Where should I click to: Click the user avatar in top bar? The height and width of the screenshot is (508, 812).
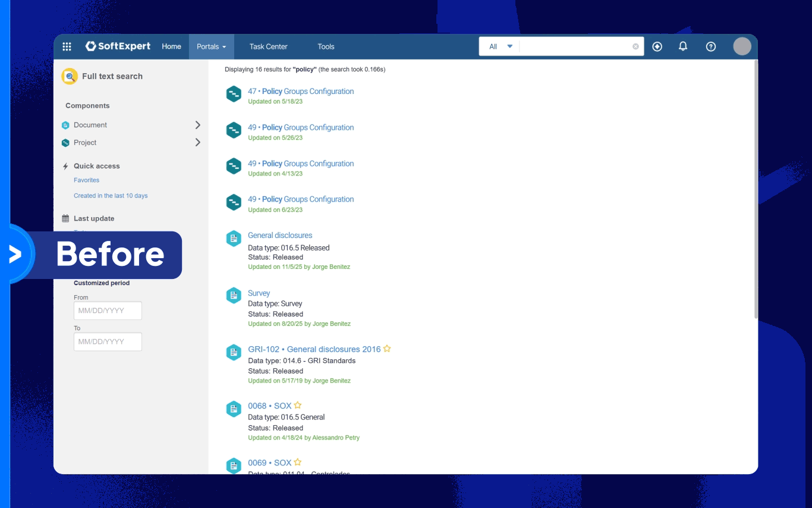point(742,46)
